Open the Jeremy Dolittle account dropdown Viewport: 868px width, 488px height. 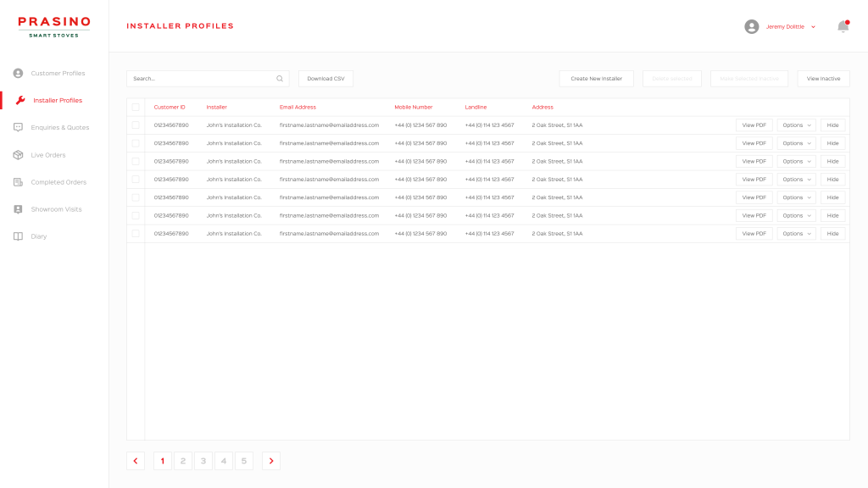pyautogui.click(x=784, y=25)
